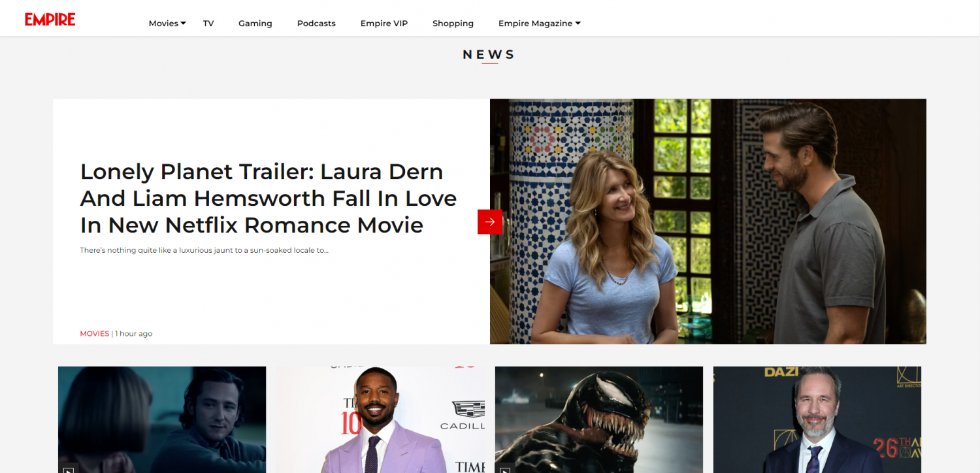
Task: Open the TV section
Action: (208, 24)
